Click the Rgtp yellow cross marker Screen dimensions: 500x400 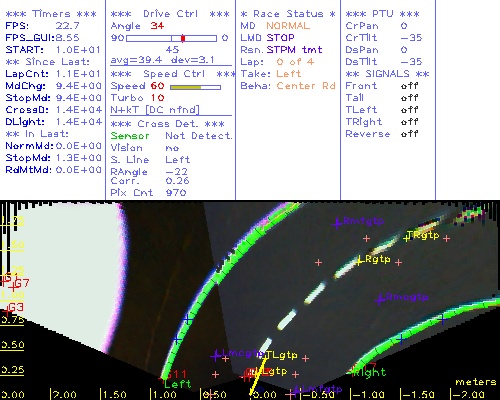coord(359,261)
